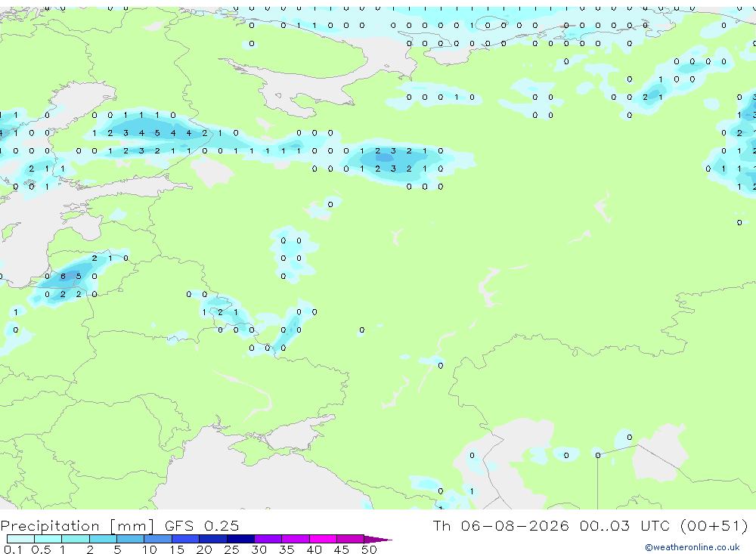
Task: Pick the 35–40 mm purple legend swatch
Action: click(x=296, y=539)
